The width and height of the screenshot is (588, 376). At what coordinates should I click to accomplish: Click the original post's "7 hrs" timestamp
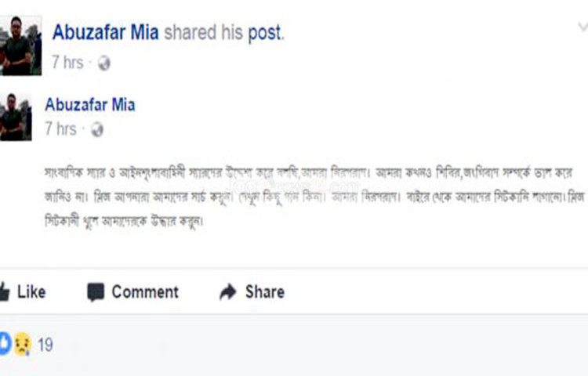[60, 129]
